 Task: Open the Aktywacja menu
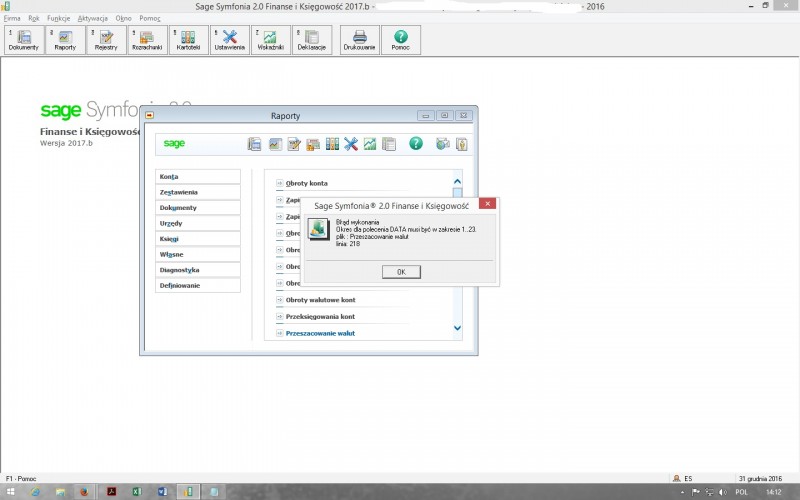click(x=92, y=18)
